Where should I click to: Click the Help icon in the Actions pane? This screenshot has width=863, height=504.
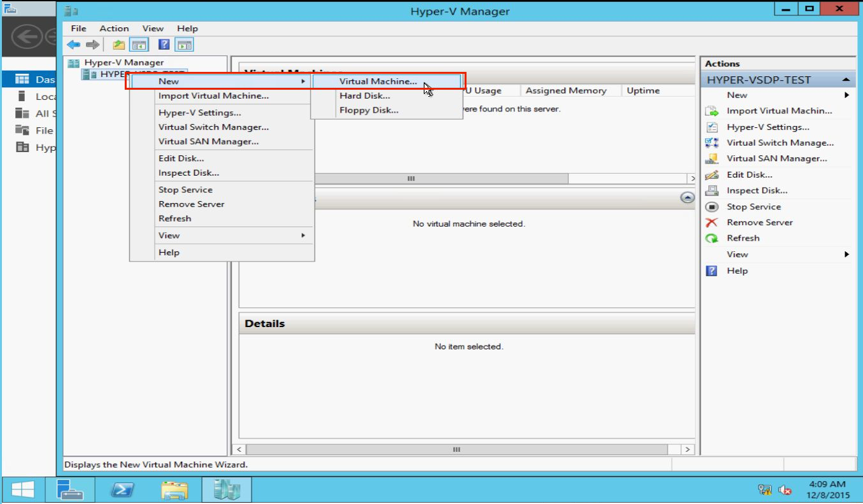[712, 270]
